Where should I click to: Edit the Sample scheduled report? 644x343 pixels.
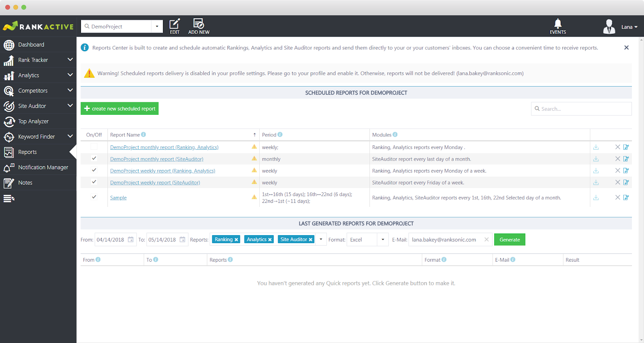pyautogui.click(x=626, y=198)
